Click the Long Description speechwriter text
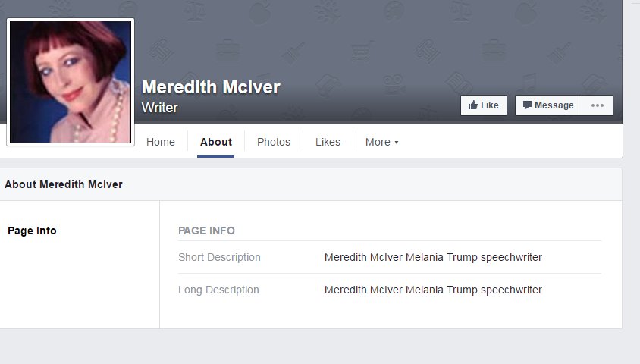640x364 pixels. pos(433,290)
